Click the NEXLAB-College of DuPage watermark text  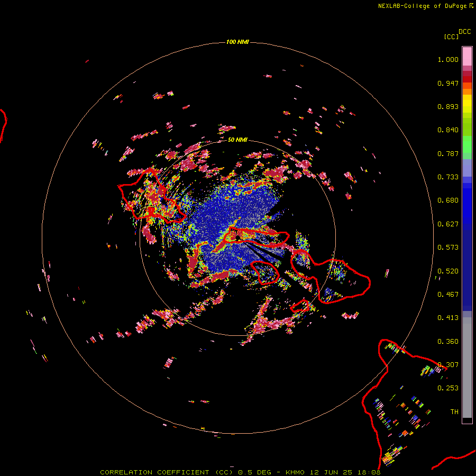(425, 6)
